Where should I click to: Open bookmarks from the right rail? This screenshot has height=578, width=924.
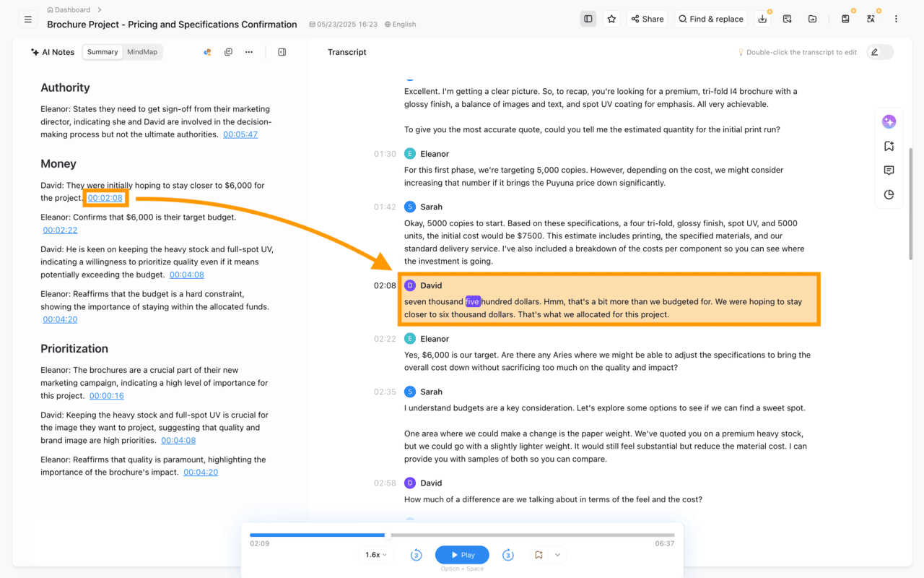click(889, 146)
